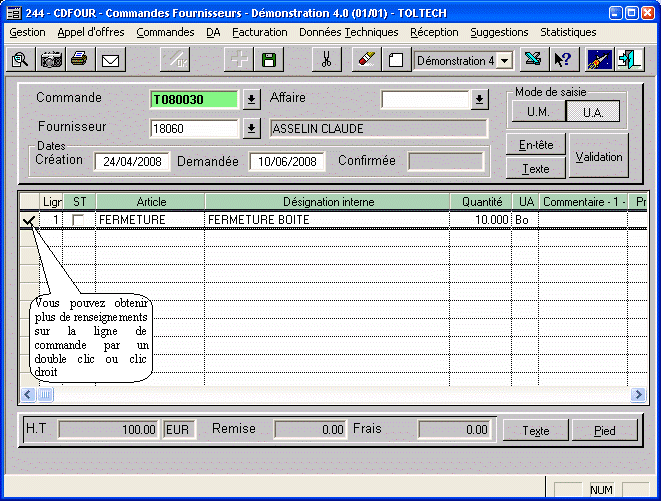This screenshot has height=501, width=661.
Task: Click the application icon in title bar
Action: point(13,13)
